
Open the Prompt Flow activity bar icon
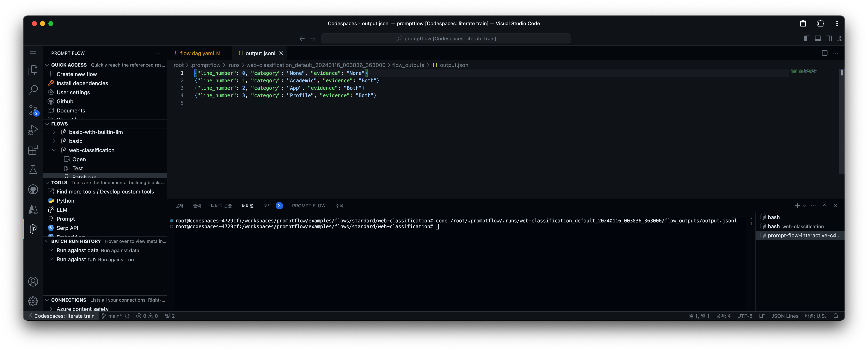click(x=33, y=229)
